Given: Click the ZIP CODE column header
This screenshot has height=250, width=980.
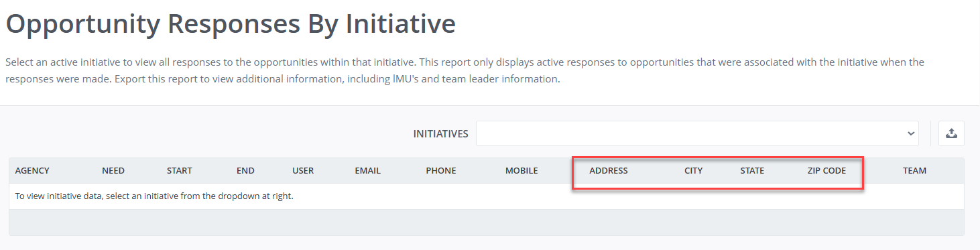Looking at the screenshot, I should [826, 170].
